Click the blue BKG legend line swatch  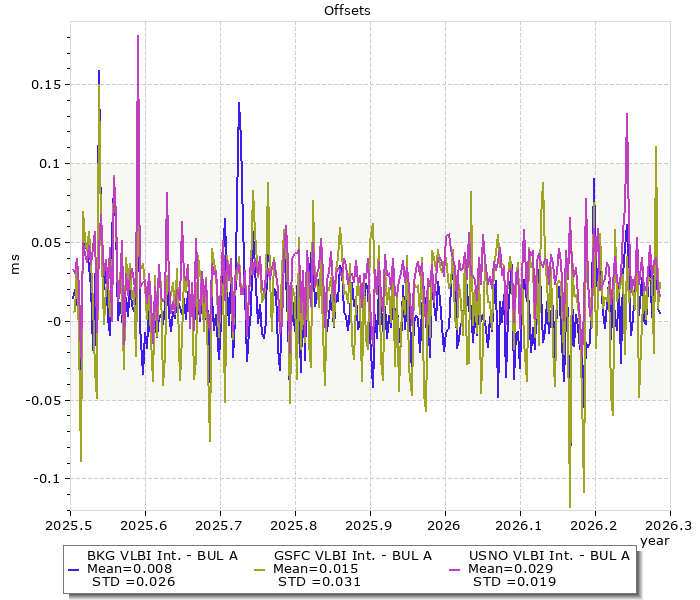point(73,569)
